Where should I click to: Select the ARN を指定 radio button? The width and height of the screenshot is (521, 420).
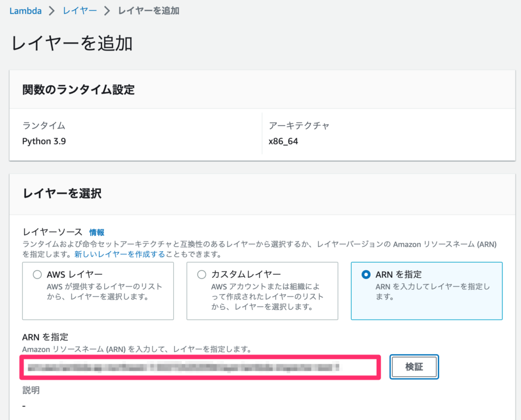365,274
